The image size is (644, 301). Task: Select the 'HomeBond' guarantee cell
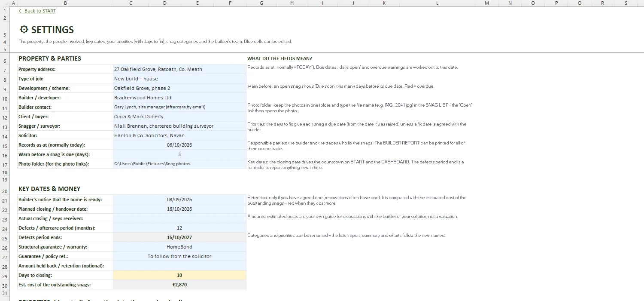[x=179, y=247]
